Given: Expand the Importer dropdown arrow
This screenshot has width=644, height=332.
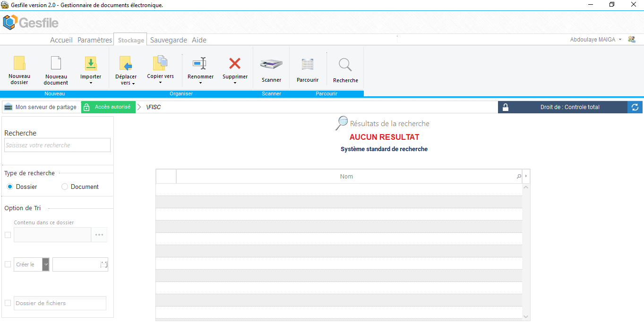Looking at the screenshot, I should pyautogui.click(x=91, y=83).
